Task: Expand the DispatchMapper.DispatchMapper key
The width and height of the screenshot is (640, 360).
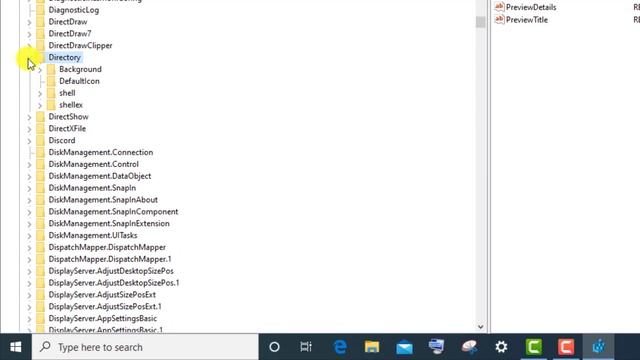Action: point(29,248)
